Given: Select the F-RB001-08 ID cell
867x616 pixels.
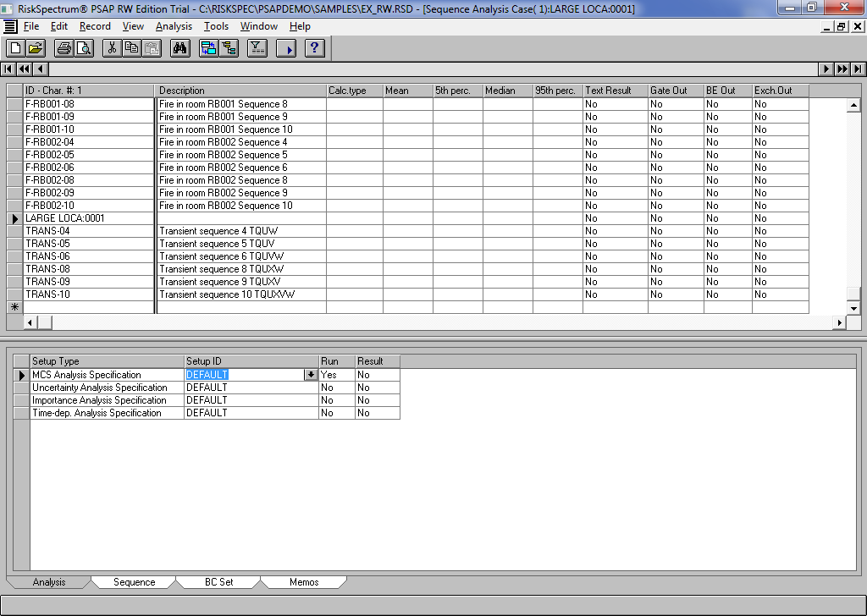Looking at the screenshot, I should pyautogui.click(x=88, y=104).
